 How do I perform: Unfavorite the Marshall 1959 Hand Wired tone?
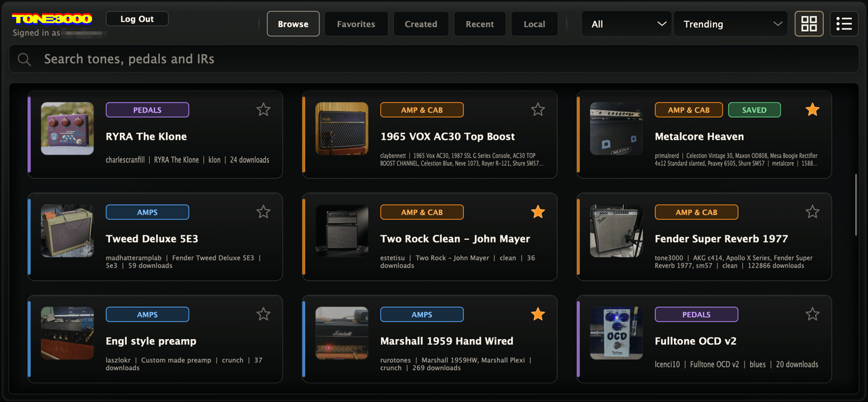[538, 314]
